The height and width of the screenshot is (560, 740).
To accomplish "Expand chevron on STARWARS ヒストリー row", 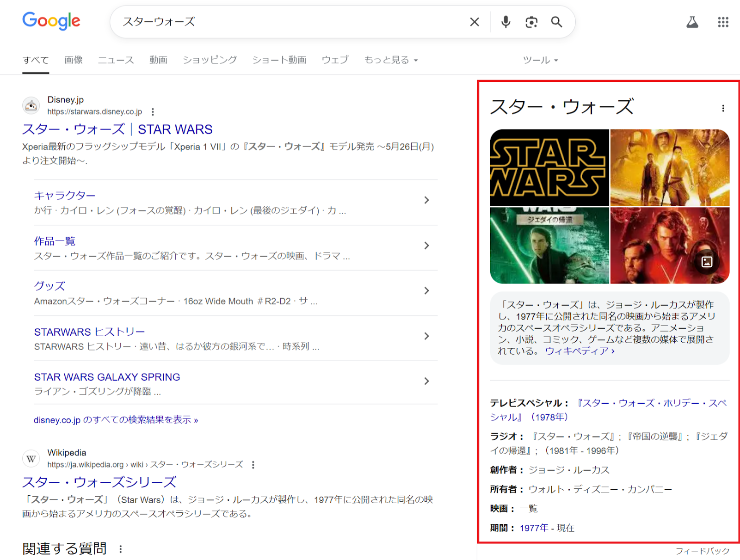I will [x=426, y=336].
